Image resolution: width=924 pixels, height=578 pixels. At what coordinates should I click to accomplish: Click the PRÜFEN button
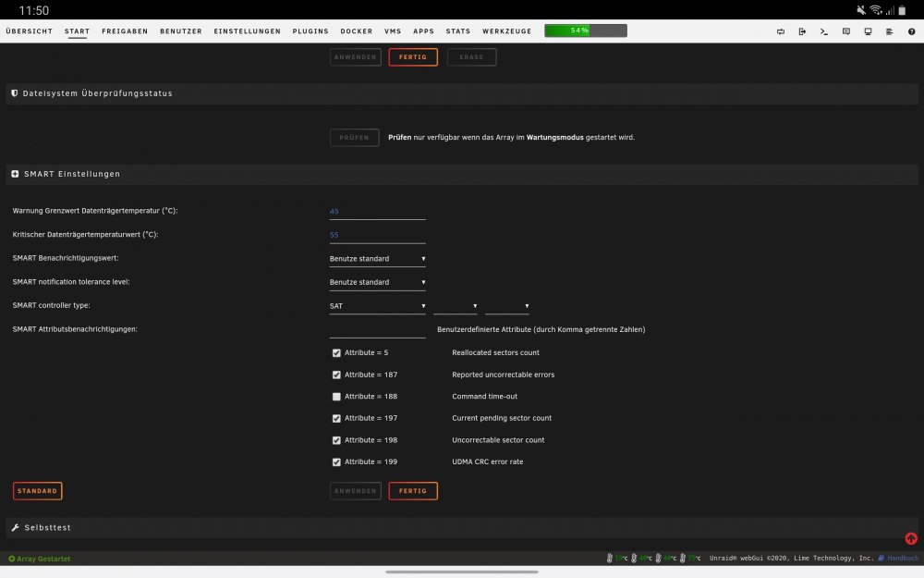(354, 138)
